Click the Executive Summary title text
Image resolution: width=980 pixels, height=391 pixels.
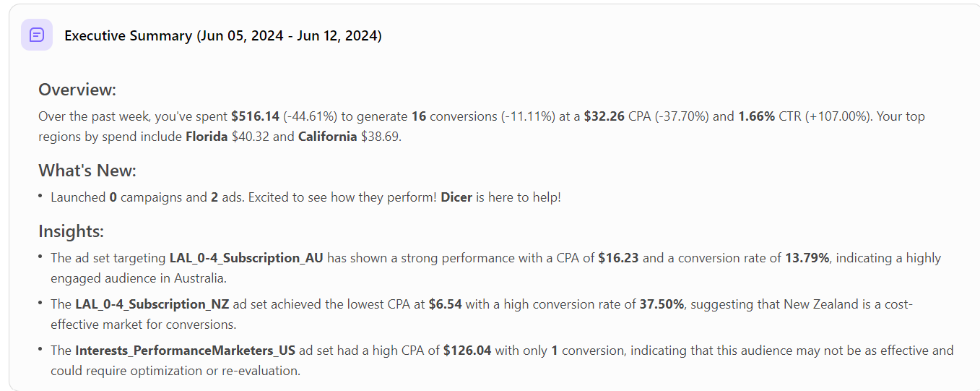(223, 35)
